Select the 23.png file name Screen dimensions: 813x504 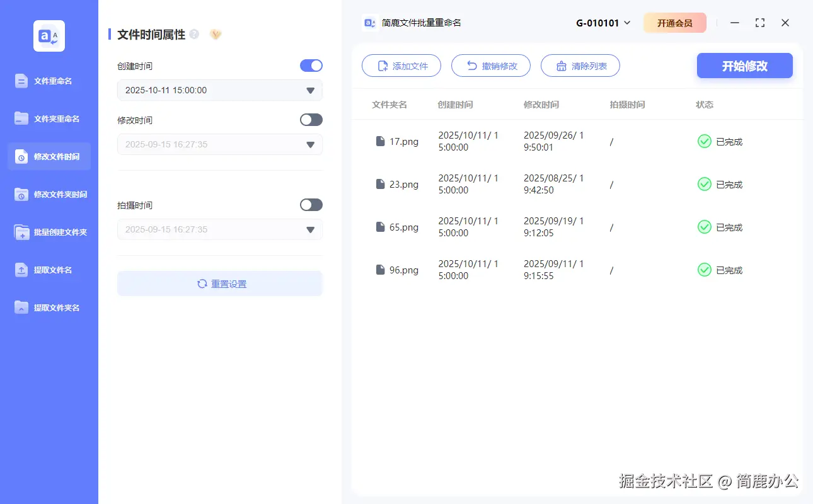(404, 185)
